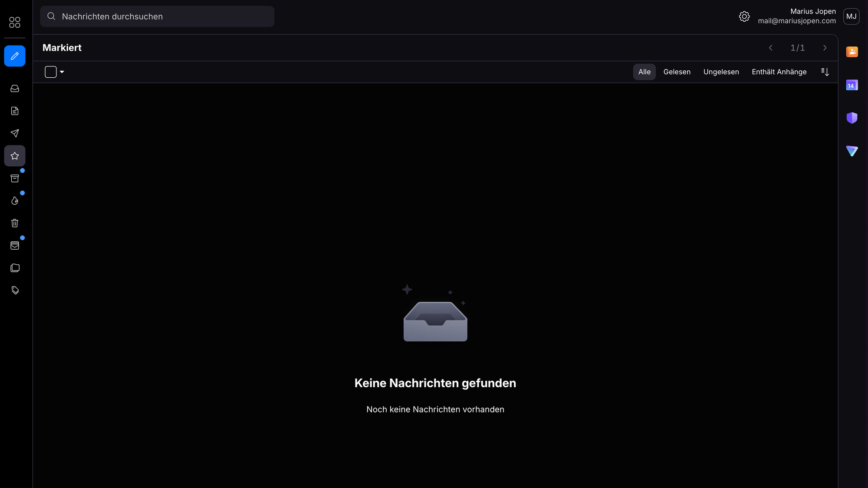Open the Trash folder icon
868x488 pixels.
15,223
